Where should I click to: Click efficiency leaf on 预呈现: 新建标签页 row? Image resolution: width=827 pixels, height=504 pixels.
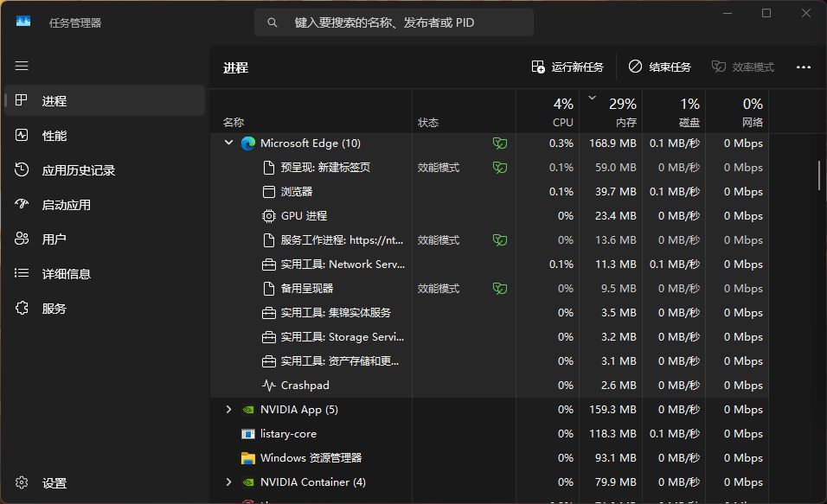coord(499,168)
